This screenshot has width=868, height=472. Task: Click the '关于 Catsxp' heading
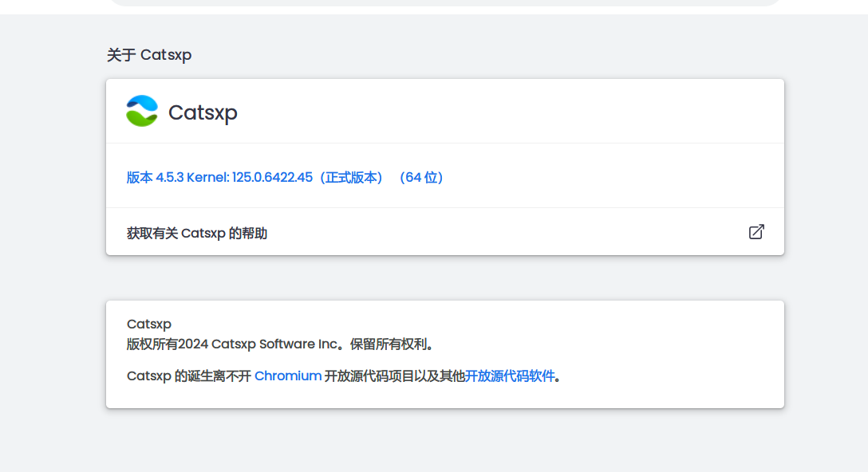(x=149, y=55)
